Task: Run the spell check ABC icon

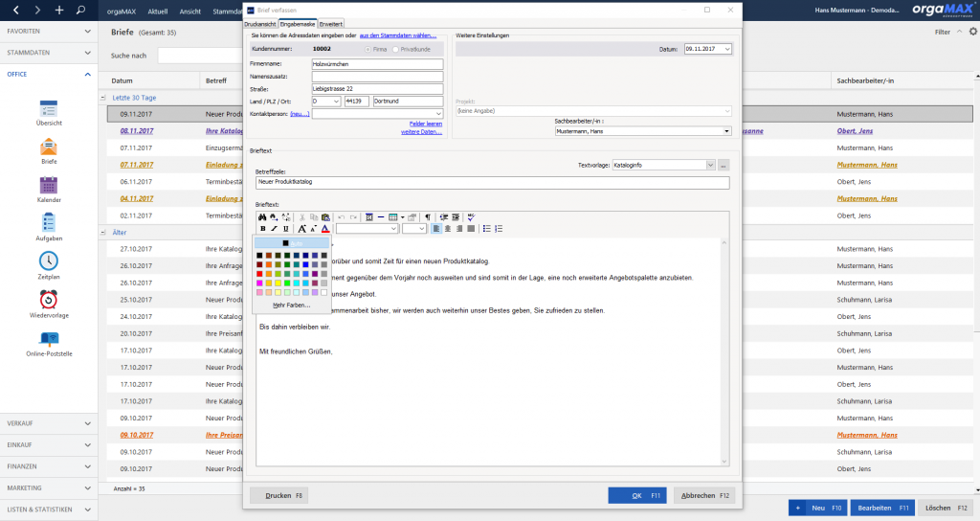Action: [471, 217]
